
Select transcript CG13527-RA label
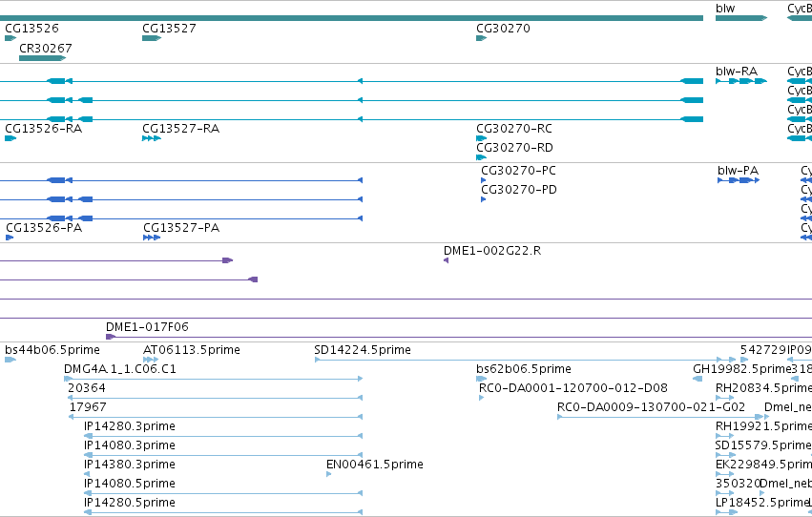(180, 129)
